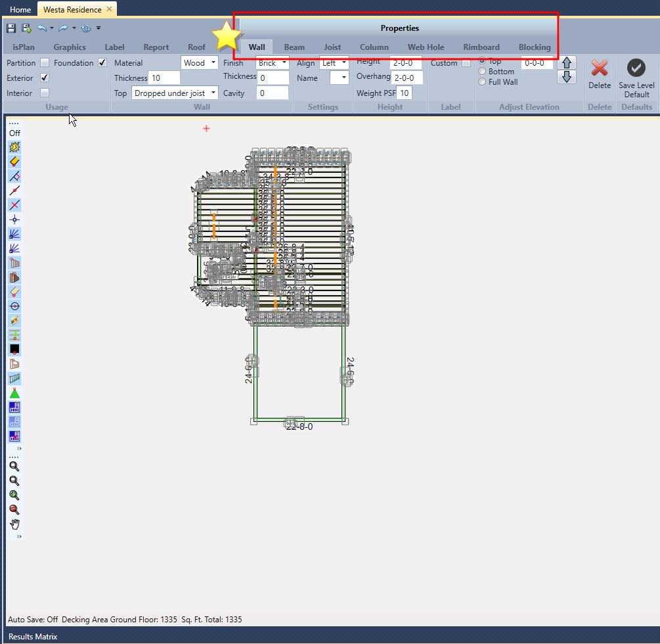Screen dimensions: 660x644
Task: Select the pan hand tool
Action: point(14,524)
